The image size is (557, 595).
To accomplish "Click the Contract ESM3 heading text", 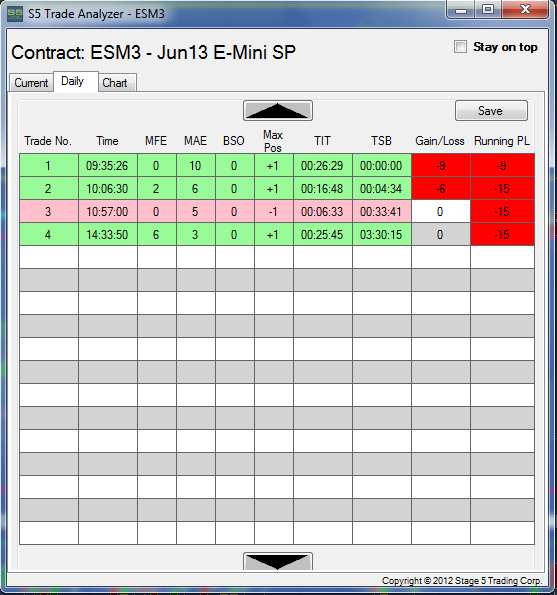I will pyautogui.click(x=153, y=52).
